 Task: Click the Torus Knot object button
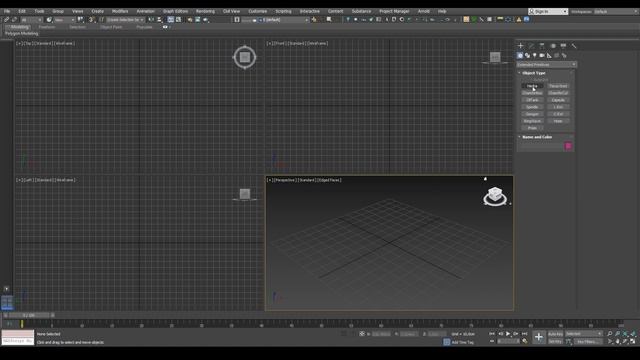[x=558, y=86]
